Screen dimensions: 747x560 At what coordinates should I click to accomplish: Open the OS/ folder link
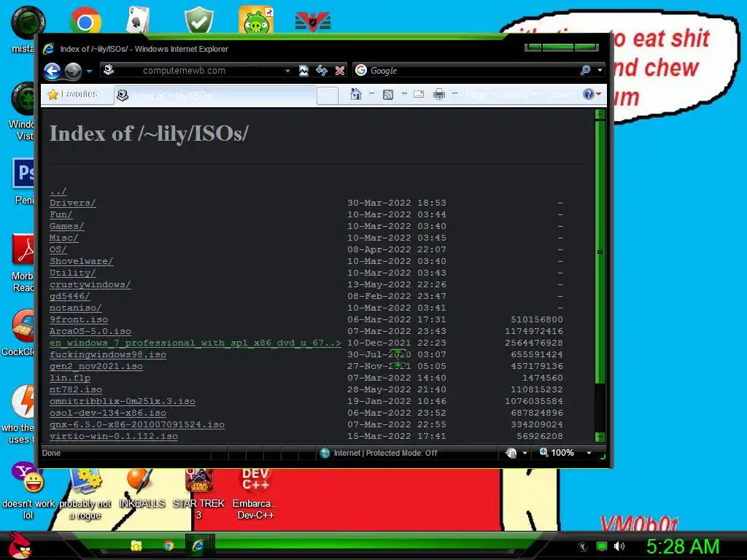click(58, 249)
